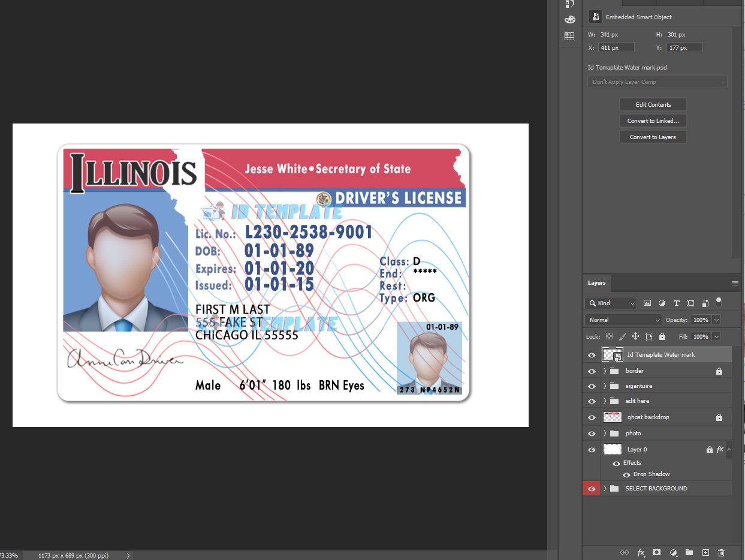Expand the photo group
Viewport: 745px width, 560px height.
[605, 433]
